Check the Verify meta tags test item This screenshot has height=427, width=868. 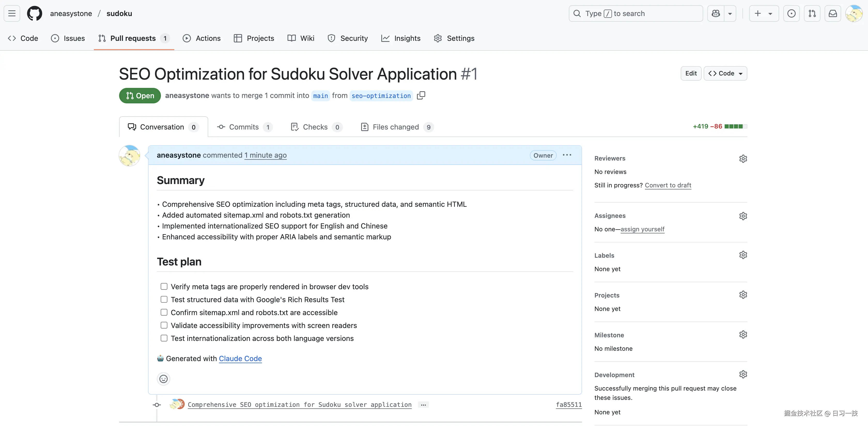pyautogui.click(x=164, y=286)
